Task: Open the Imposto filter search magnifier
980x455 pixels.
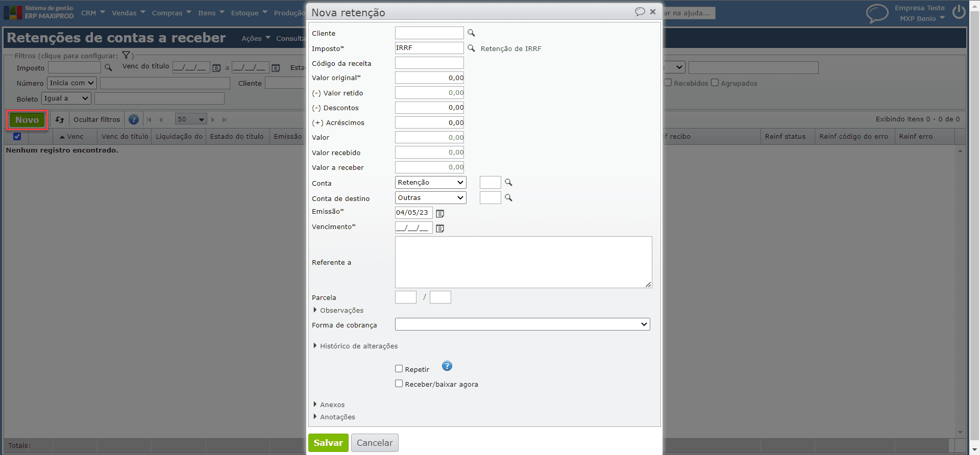Action: tap(108, 67)
